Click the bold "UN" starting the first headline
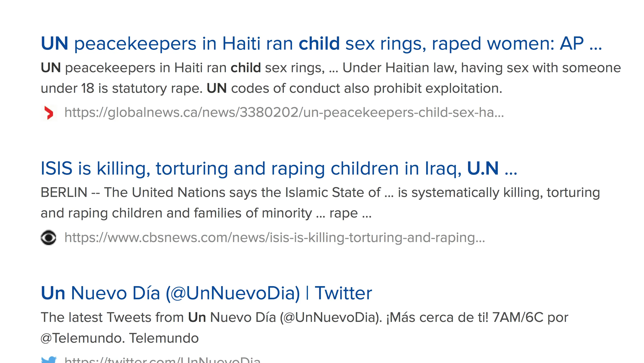The height and width of the screenshot is (363, 644). point(55,43)
